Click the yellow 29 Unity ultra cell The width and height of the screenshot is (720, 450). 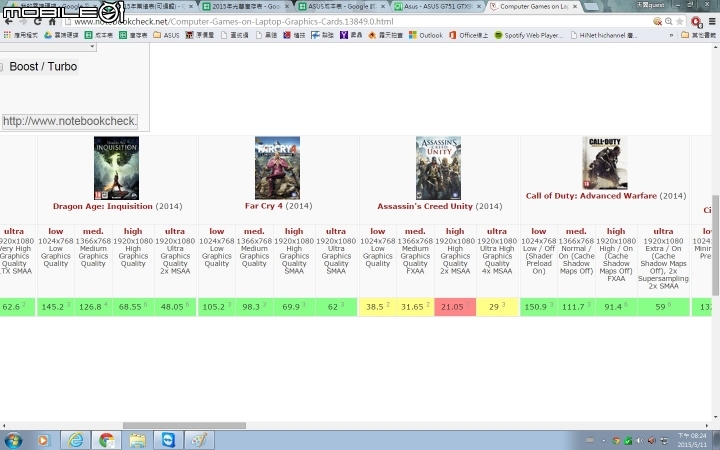497,307
